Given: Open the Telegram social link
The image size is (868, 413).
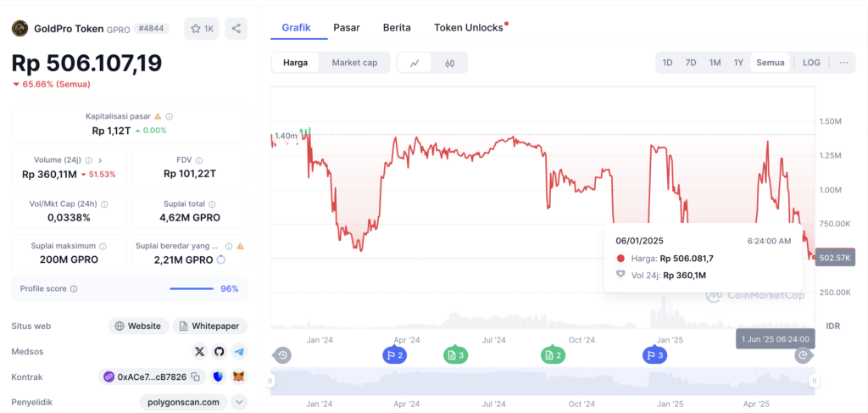Looking at the screenshot, I should point(239,351).
